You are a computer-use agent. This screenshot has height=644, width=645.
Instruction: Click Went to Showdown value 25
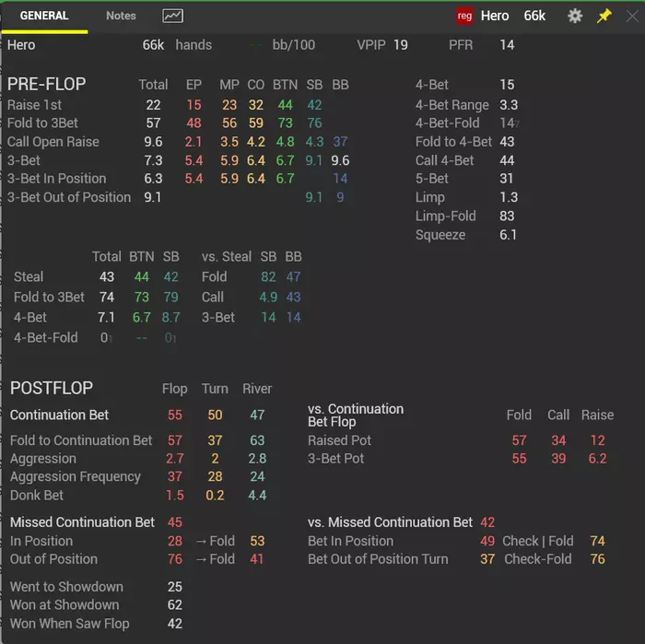point(175,587)
